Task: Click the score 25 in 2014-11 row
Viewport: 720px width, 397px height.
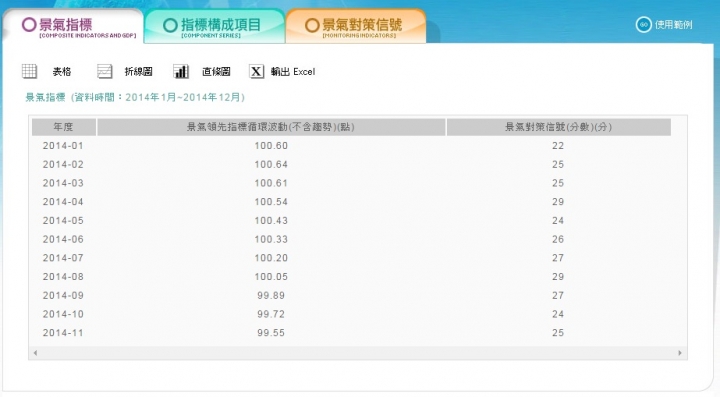Action: 558,333
